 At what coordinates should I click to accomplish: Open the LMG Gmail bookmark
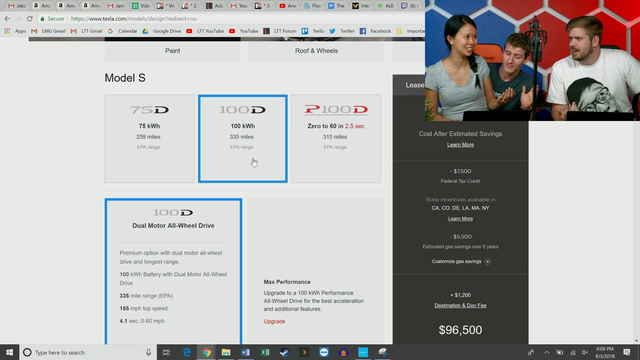coord(48,31)
